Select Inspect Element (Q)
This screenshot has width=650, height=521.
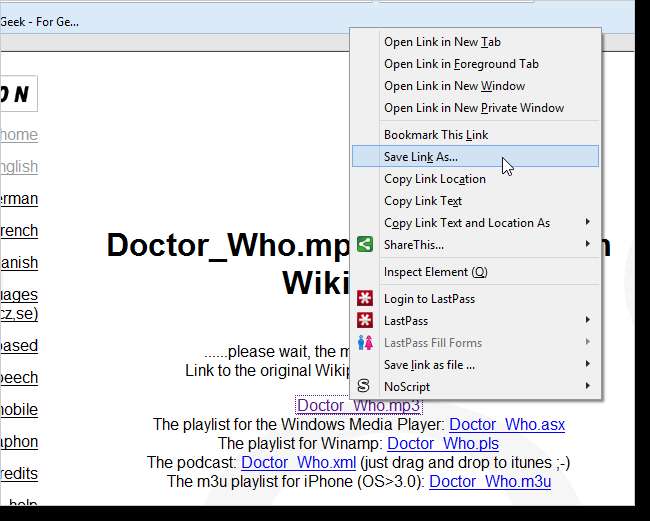click(475, 272)
